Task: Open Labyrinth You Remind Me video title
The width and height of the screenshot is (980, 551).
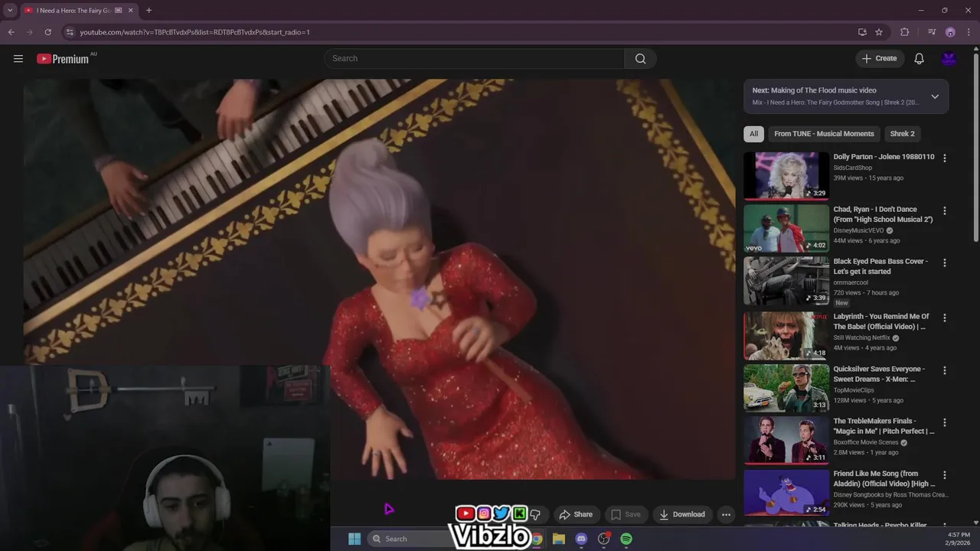Action: pos(881,321)
